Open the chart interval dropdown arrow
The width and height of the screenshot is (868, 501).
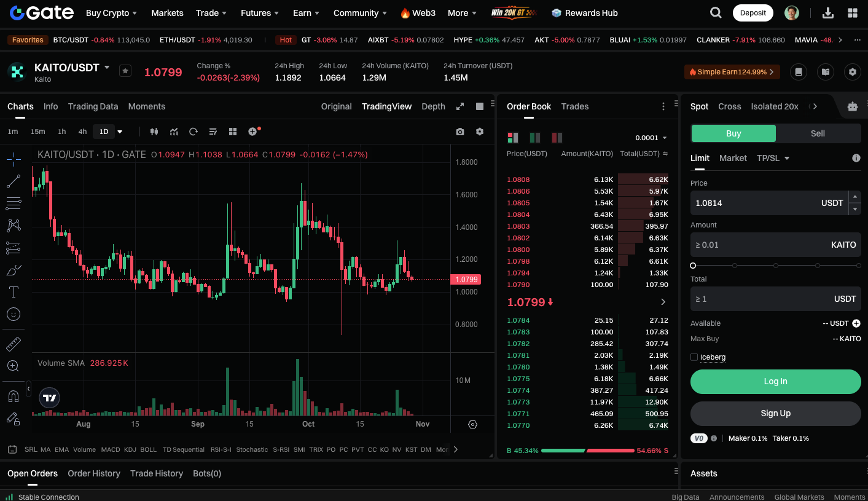coord(120,132)
